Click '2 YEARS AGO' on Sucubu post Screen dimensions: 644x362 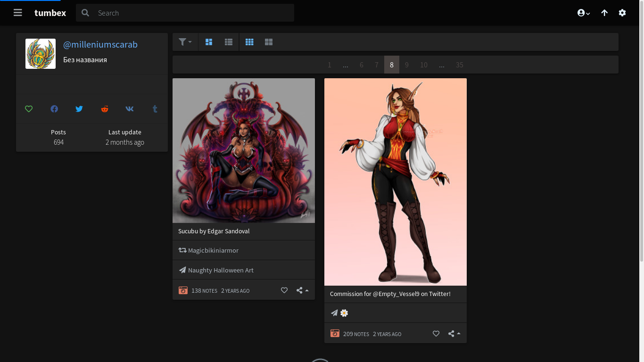[x=235, y=291]
